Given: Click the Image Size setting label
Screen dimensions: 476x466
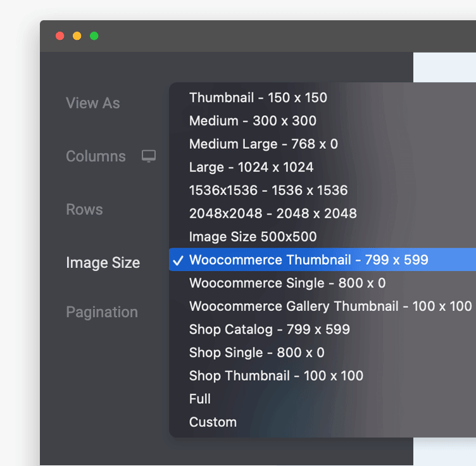Looking at the screenshot, I should tap(103, 263).
